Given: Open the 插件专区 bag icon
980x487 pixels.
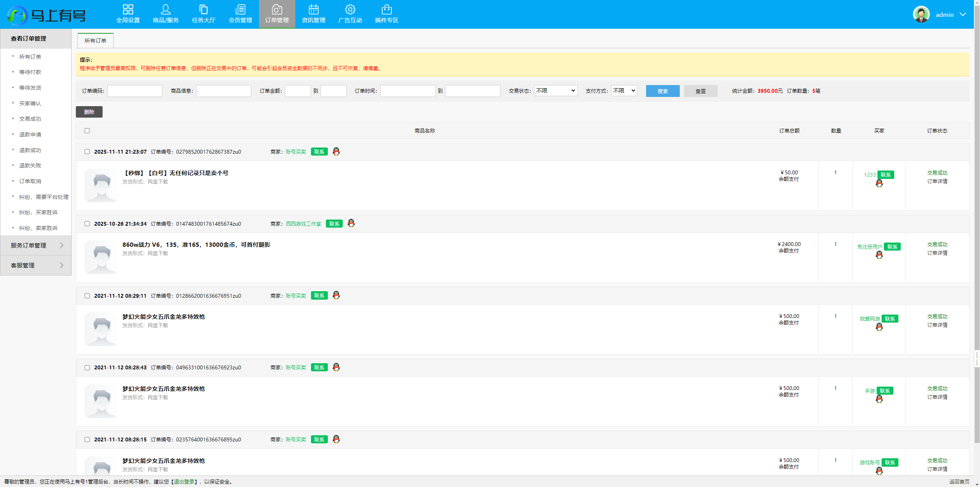Looking at the screenshot, I should click(x=386, y=10).
